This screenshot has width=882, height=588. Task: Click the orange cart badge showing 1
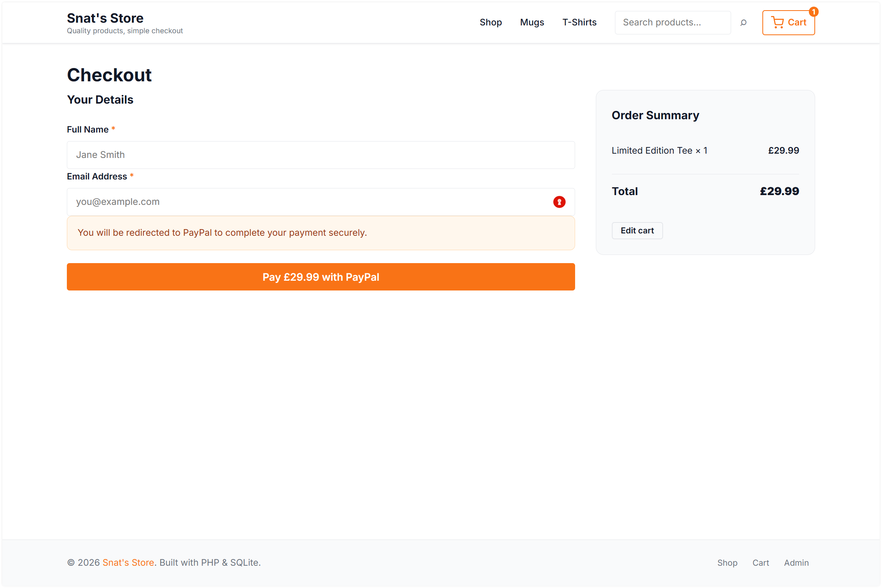[814, 11]
